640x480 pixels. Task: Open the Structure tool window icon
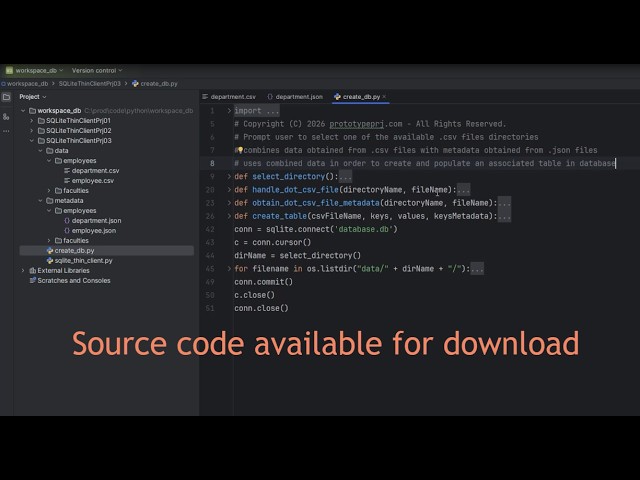pyautogui.click(x=6, y=117)
